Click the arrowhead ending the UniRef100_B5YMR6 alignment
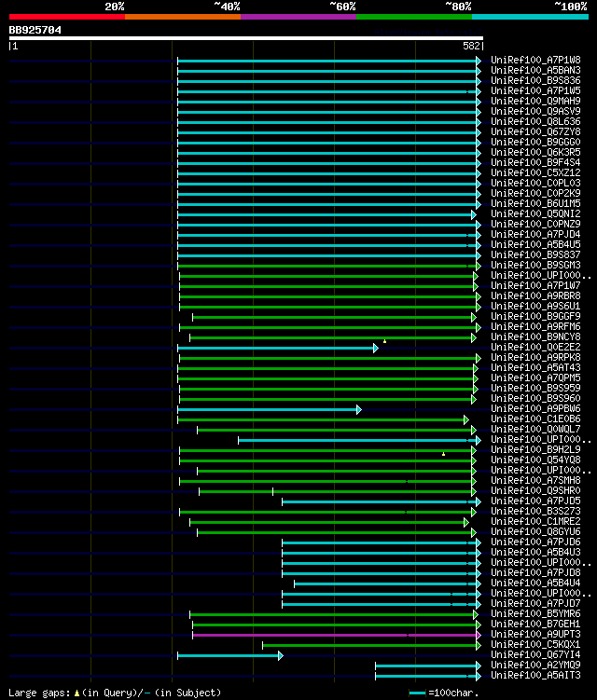The image size is (597, 700). pyautogui.click(x=476, y=615)
